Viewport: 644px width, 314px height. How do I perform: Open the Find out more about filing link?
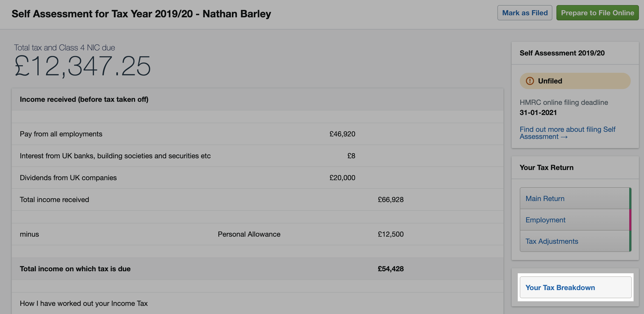[x=567, y=133]
